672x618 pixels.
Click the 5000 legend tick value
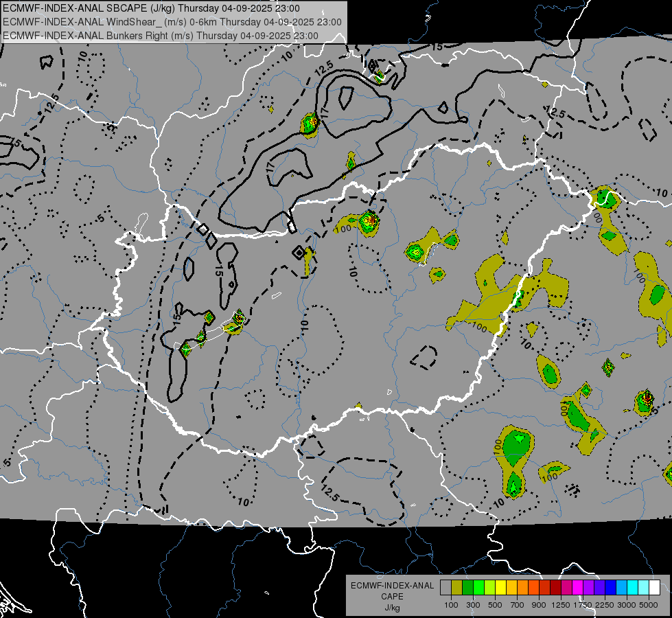coord(649,605)
